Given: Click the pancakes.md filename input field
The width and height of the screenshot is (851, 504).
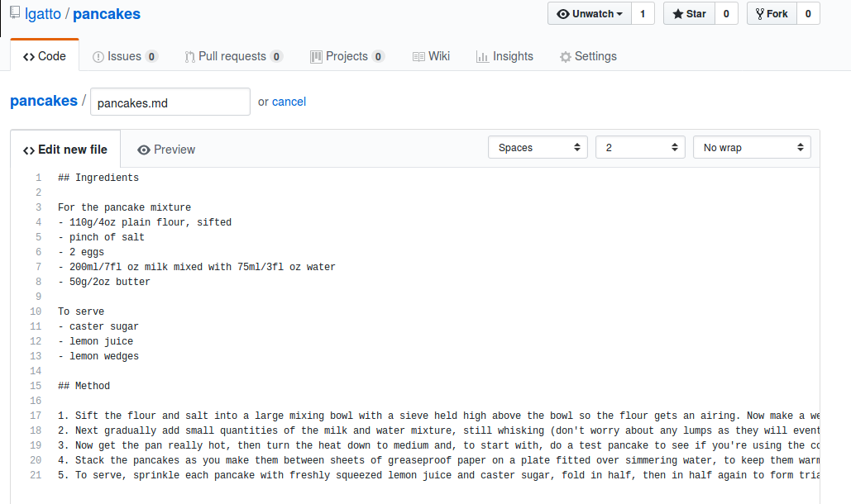Looking at the screenshot, I should (170, 102).
